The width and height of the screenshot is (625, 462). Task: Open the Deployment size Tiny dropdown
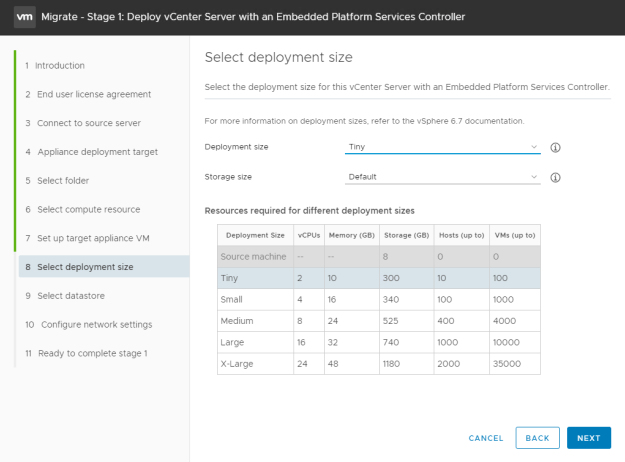click(442, 147)
